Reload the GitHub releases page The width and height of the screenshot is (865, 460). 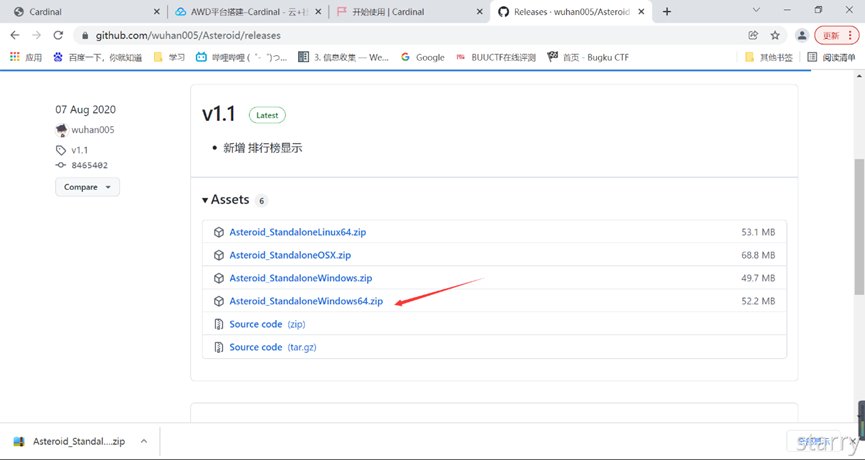click(58, 35)
